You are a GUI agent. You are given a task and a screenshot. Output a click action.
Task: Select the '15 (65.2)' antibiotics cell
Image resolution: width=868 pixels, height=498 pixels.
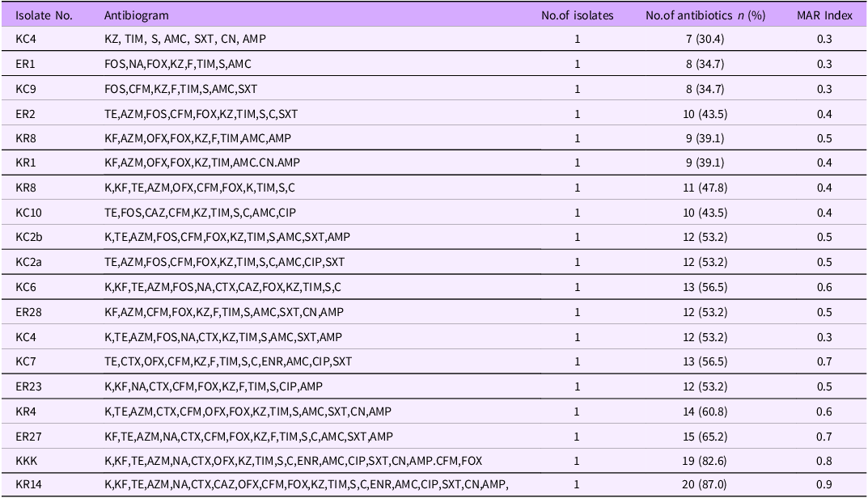coord(705,437)
